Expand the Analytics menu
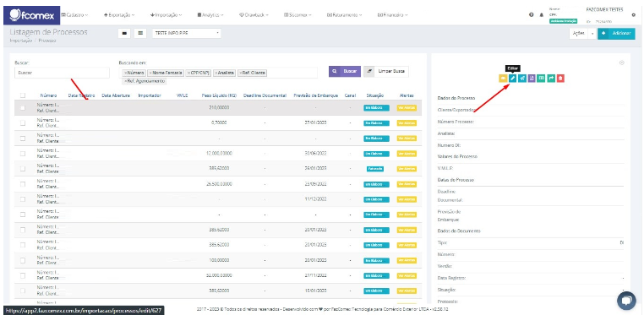Image resolution: width=644 pixels, height=326 pixels. click(210, 15)
